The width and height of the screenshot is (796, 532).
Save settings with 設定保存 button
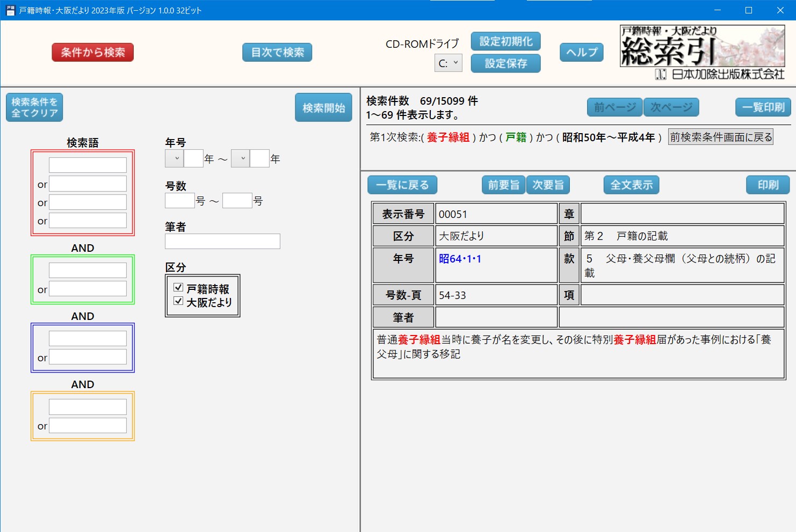505,63
